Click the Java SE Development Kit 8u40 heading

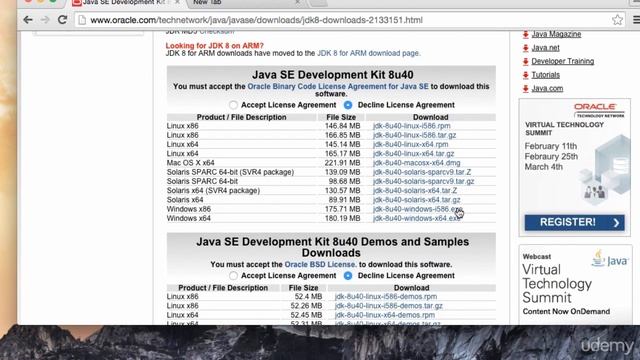pyautogui.click(x=333, y=75)
